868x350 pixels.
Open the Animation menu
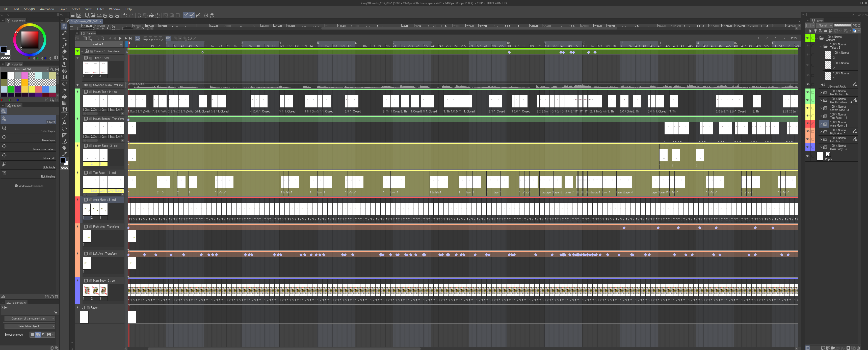click(x=47, y=9)
